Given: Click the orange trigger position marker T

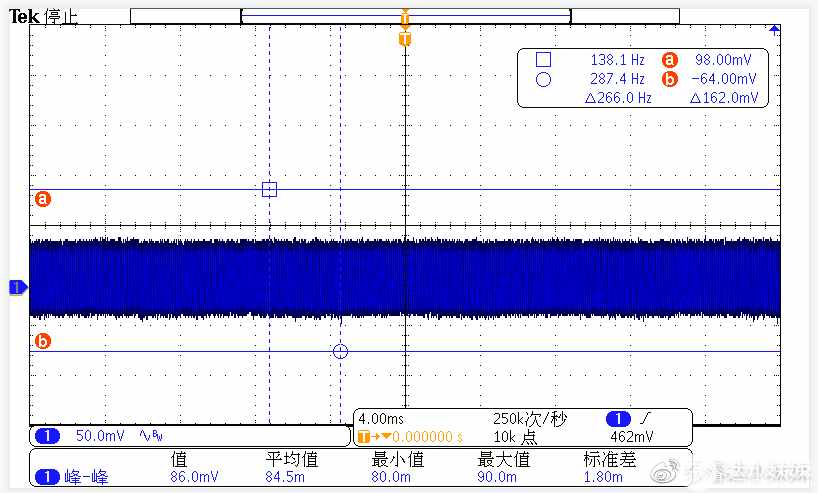Looking at the screenshot, I should pyautogui.click(x=404, y=39).
